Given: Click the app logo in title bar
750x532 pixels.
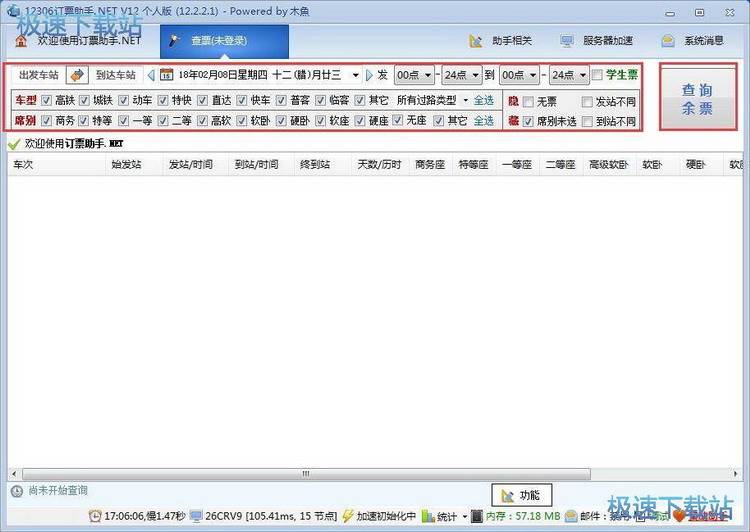Looking at the screenshot, I should [x=13, y=10].
